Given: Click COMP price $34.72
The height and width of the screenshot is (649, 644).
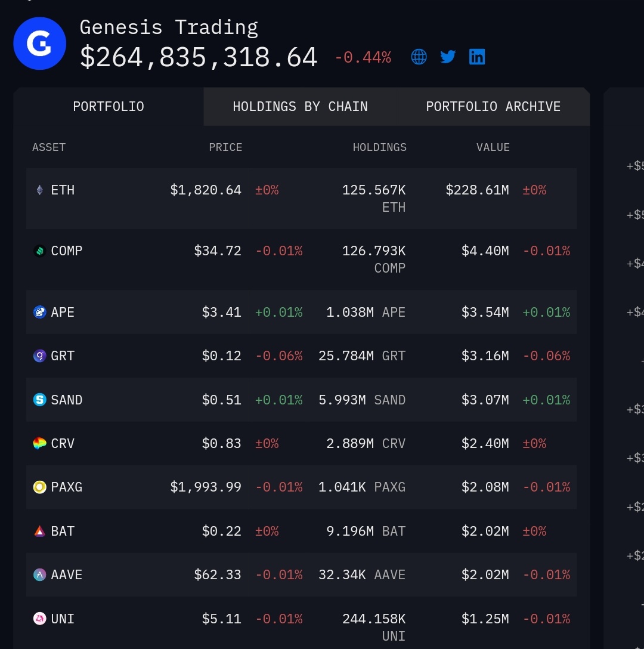Looking at the screenshot, I should pos(218,251).
